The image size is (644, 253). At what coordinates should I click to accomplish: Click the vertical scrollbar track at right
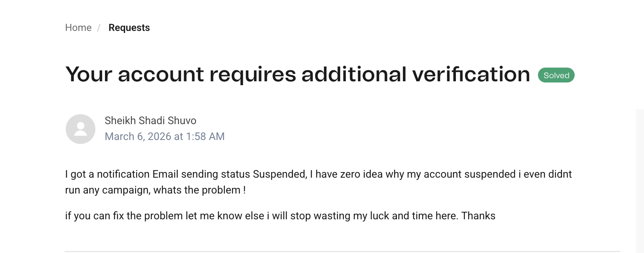tap(640, 178)
